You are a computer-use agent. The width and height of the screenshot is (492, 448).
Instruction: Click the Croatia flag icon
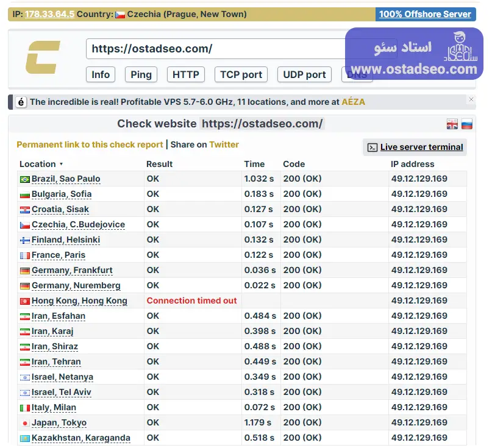tap(25, 210)
